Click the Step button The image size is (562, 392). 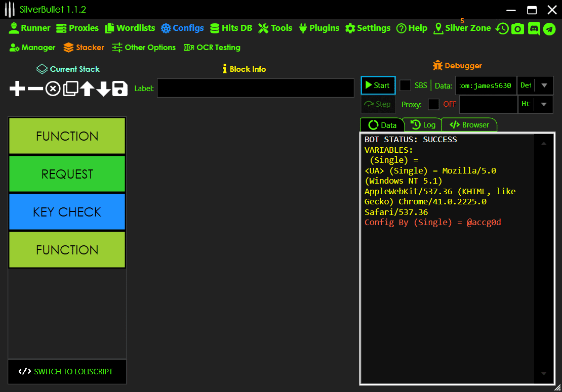[x=378, y=104]
